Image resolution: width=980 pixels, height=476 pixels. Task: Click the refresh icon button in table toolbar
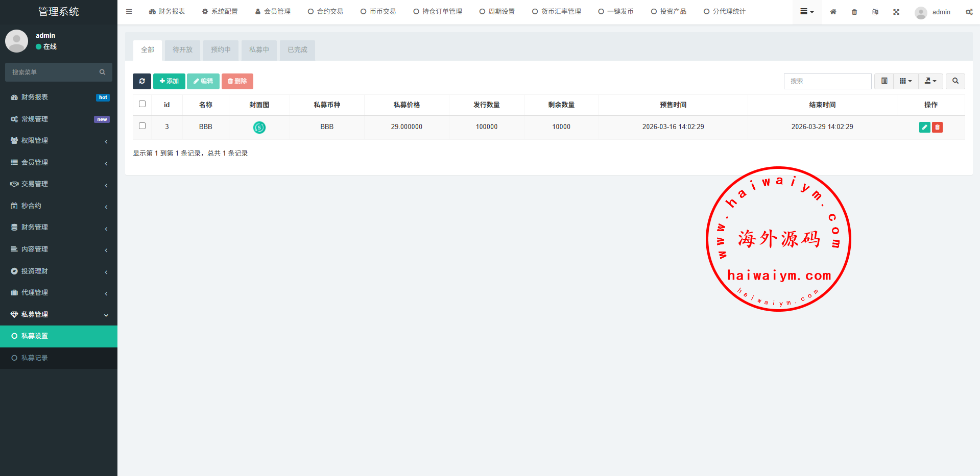click(141, 81)
